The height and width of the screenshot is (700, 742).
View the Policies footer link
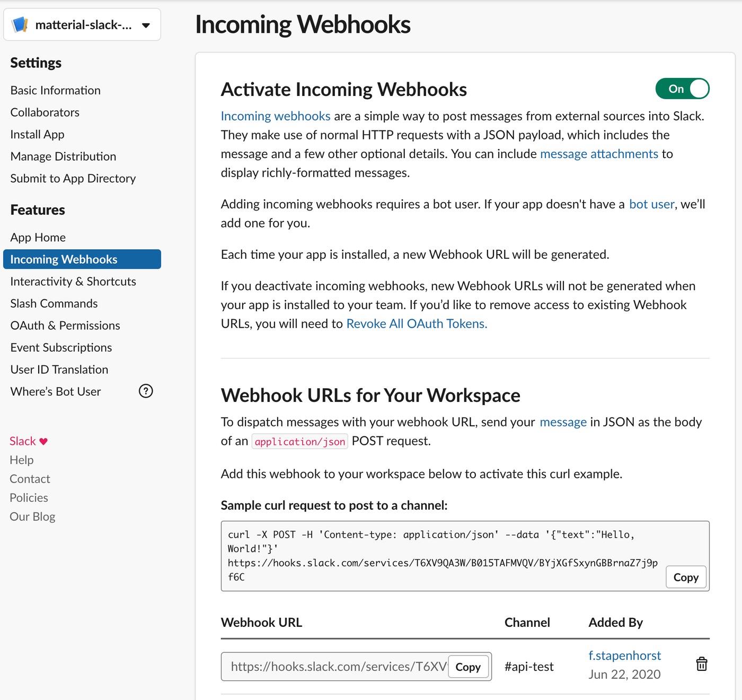[x=29, y=497]
